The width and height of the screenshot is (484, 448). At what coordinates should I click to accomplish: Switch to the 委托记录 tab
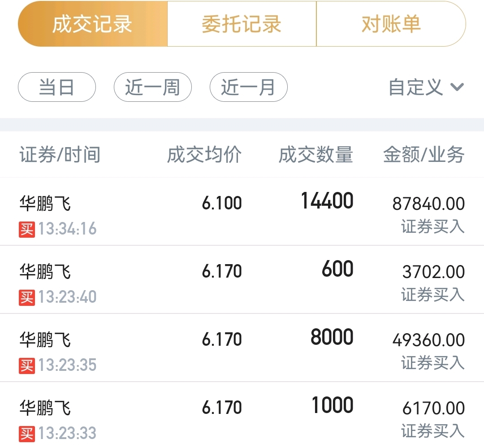pyautogui.click(x=242, y=24)
